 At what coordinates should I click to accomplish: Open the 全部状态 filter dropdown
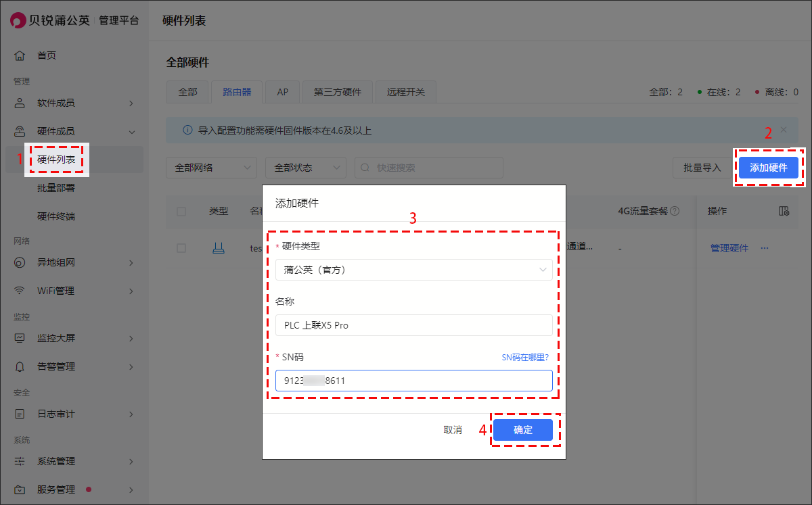point(305,168)
